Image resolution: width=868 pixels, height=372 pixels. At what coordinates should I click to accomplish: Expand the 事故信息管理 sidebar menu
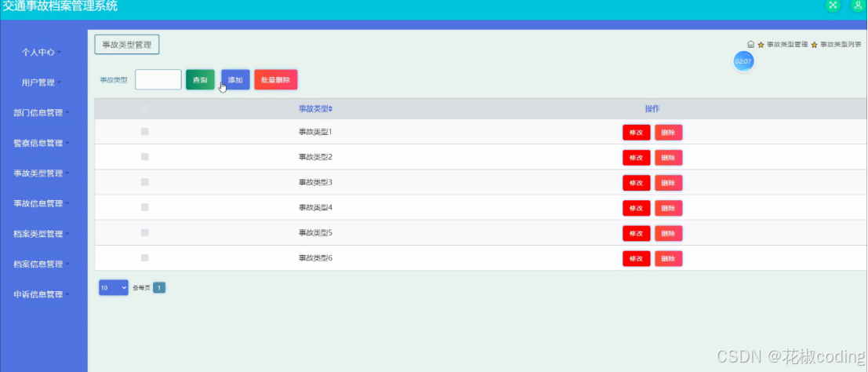[x=42, y=203]
